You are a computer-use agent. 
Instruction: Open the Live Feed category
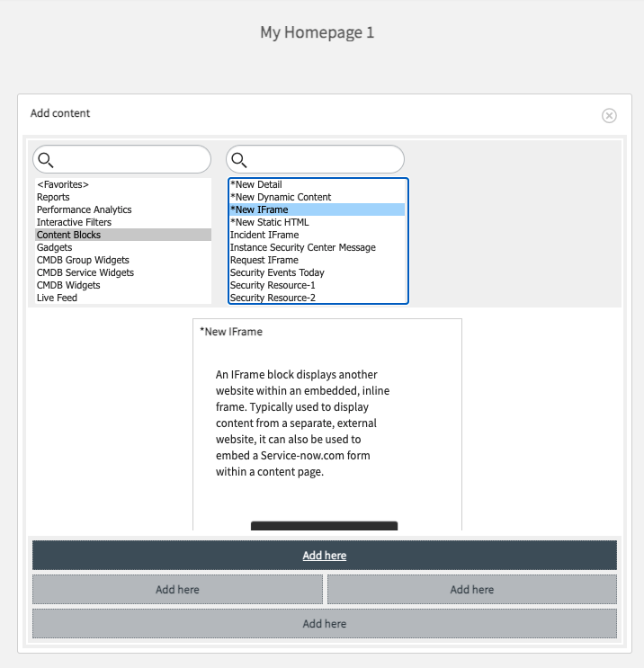click(x=57, y=298)
